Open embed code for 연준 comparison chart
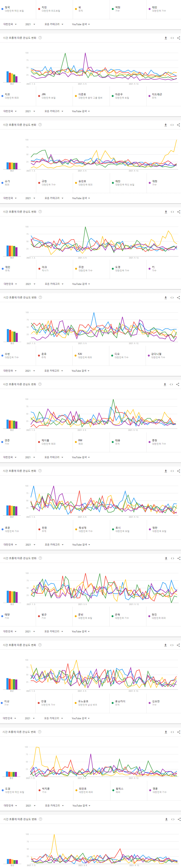 172,471
